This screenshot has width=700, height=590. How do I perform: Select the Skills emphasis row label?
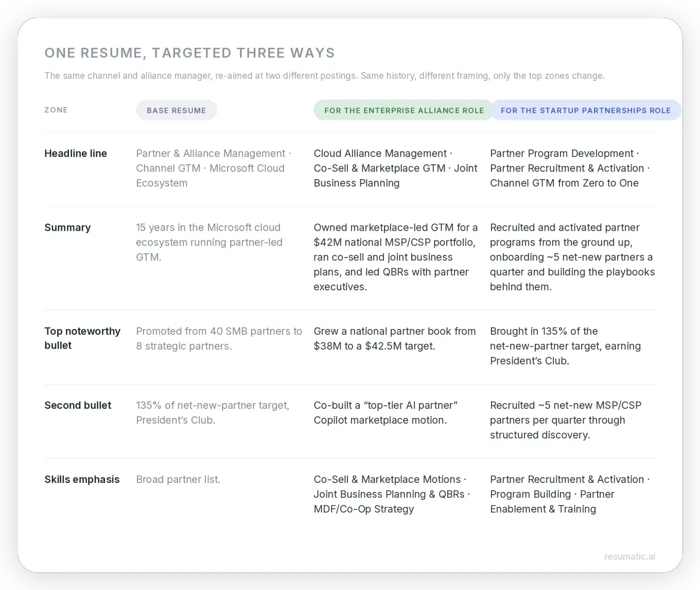click(x=82, y=479)
